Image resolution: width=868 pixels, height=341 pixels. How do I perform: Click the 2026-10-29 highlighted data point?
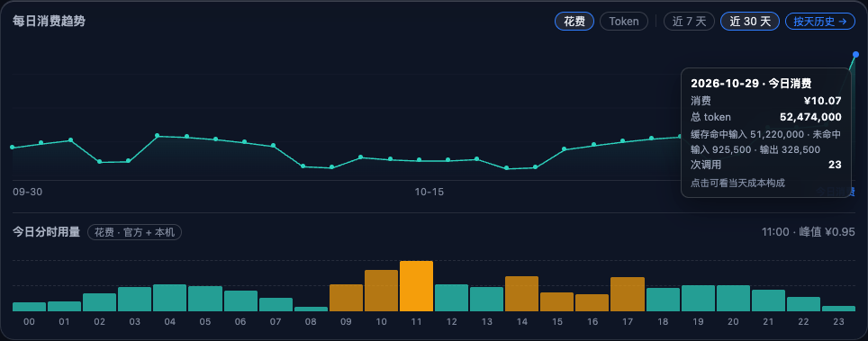pos(855,54)
